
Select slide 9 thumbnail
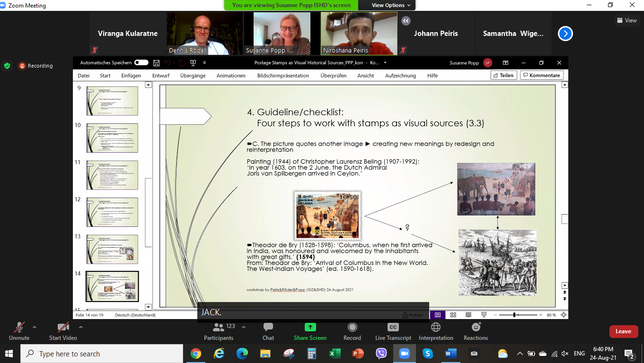(112, 101)
